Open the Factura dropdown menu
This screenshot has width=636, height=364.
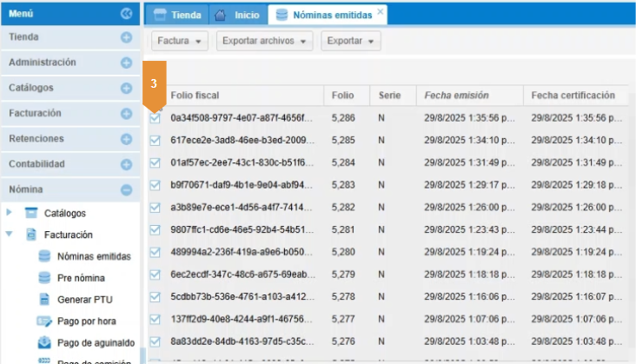tap(181, 41)
